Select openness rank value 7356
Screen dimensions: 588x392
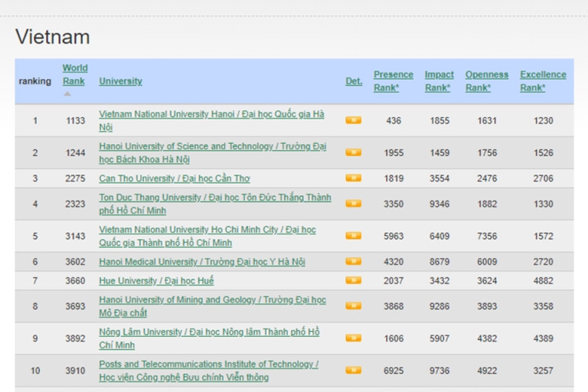pyautogui.click(x=487, y=236)
